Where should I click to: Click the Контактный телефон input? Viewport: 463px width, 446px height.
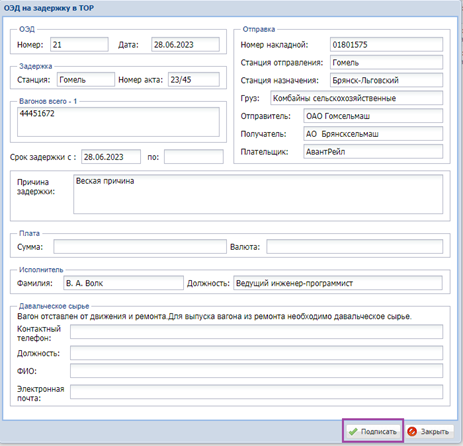tap(256, 332)
